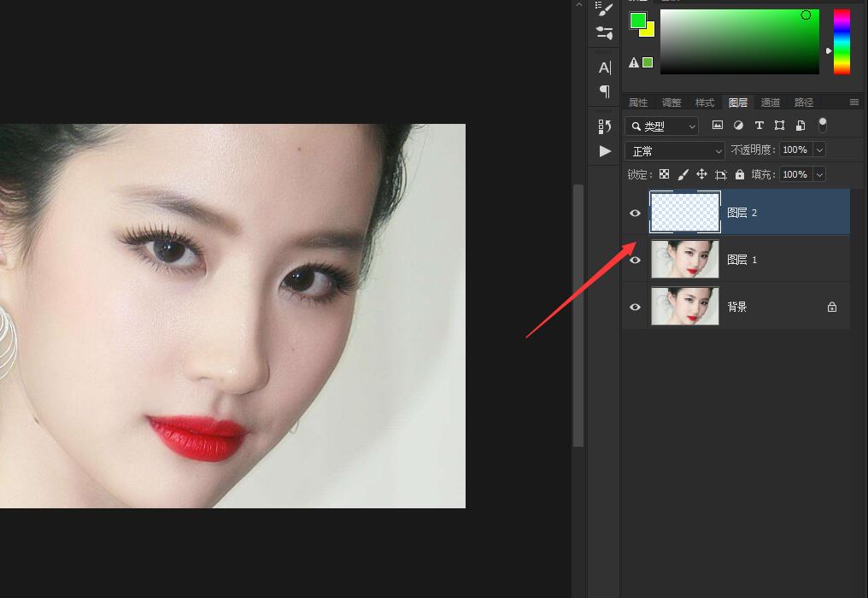The height and width of the screenshot is (598, 868).
Task: Open the 类型 layer filter dropdown
Action: click(x=661, y=126)
